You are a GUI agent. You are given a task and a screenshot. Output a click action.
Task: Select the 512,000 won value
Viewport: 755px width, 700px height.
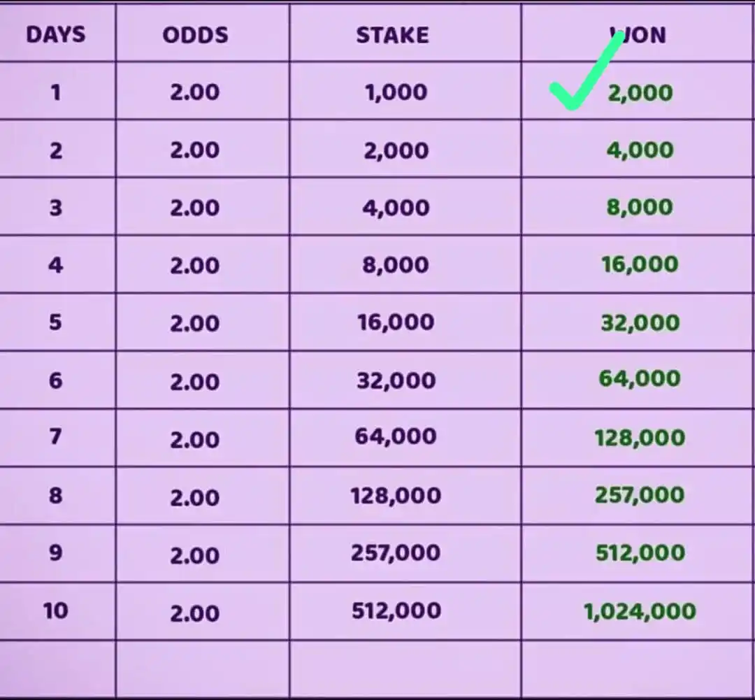(x=640, y=552)
